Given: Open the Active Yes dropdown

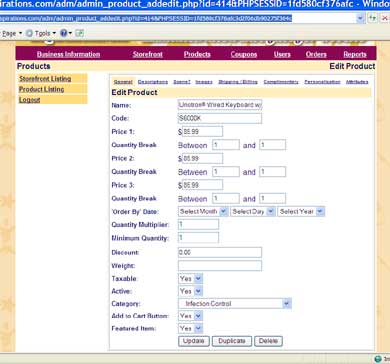Looking at the screenshot, I should tap(190, 291).
